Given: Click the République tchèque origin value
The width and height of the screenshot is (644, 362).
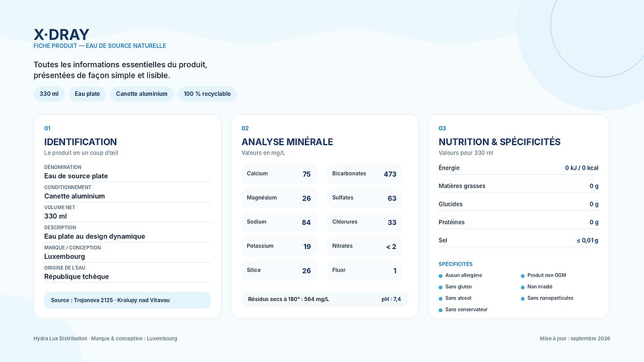Looking at the screenshot, I should point(76,277).
